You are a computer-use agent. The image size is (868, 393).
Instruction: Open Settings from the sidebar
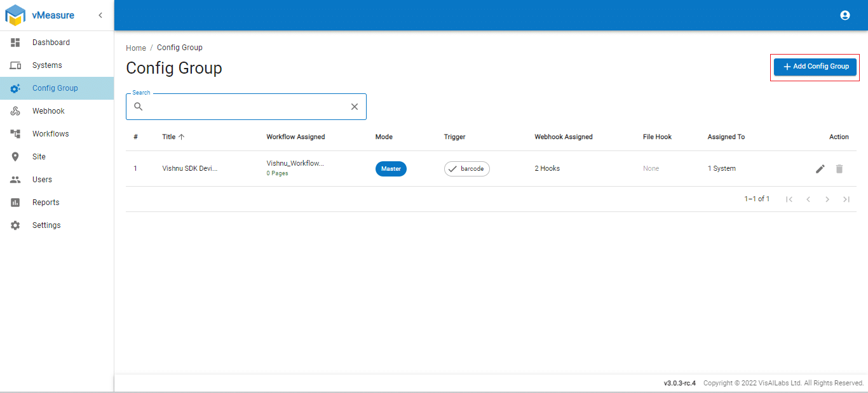[x=46, y=225]
